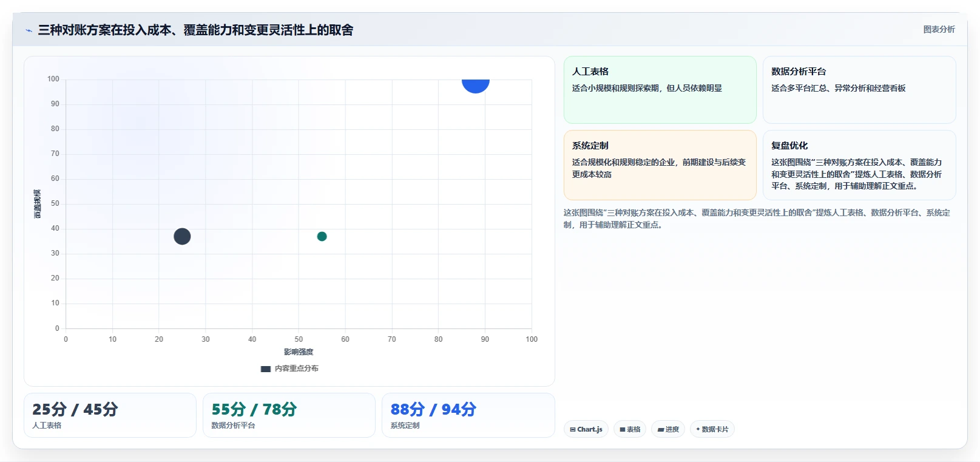Click the 进度 tag icon
The image size is (980, 462).
click(x=660, y=429)
